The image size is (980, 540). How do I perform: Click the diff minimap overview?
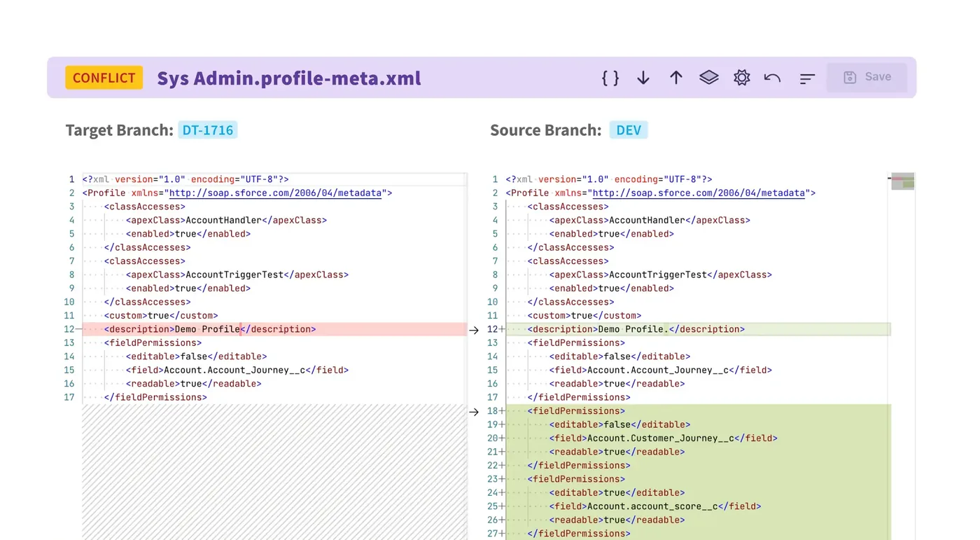pyautogui.click(x=902, y=181)
